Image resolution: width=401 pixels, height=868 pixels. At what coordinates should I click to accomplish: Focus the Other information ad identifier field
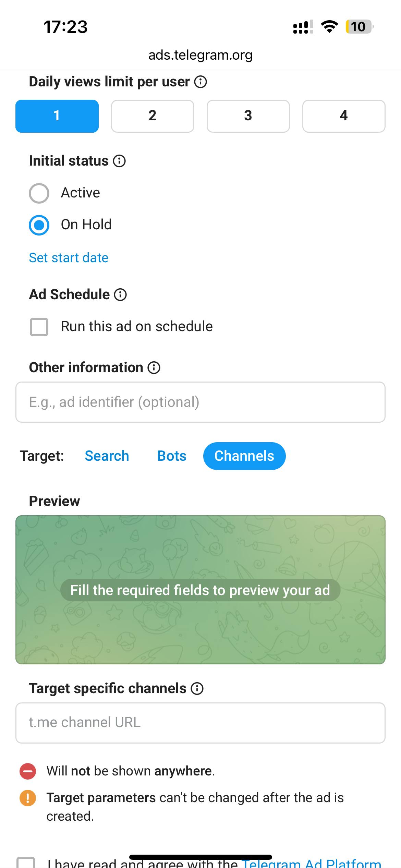tap(200, 402)
